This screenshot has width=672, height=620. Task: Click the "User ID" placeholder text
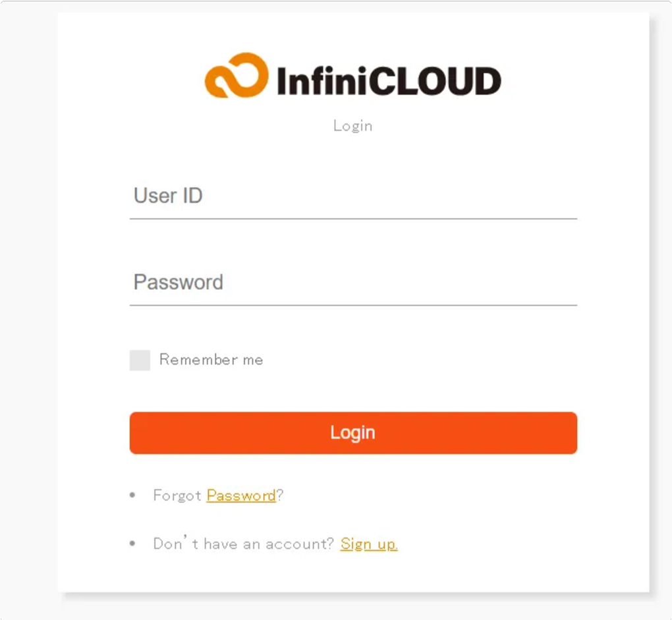coord(168,196)
